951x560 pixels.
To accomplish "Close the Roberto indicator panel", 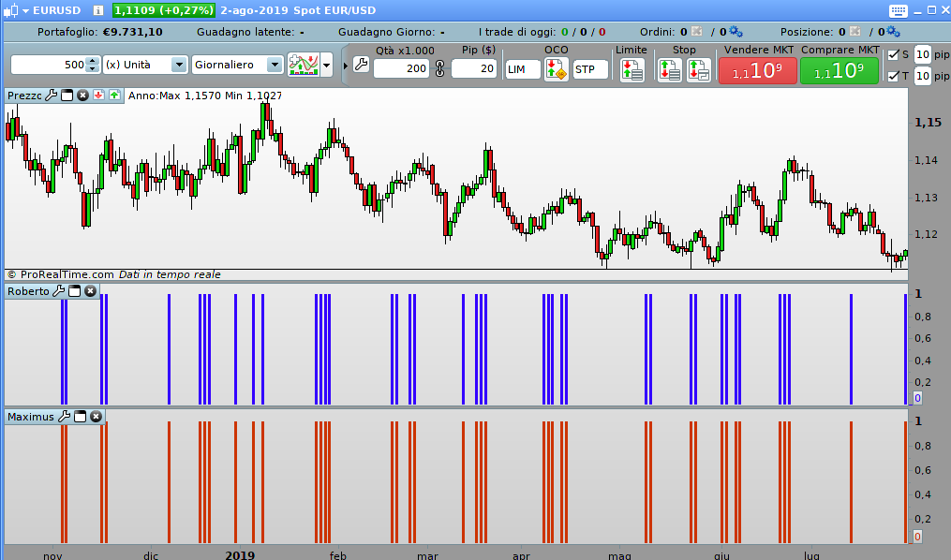I will click(x=90, y=291).
